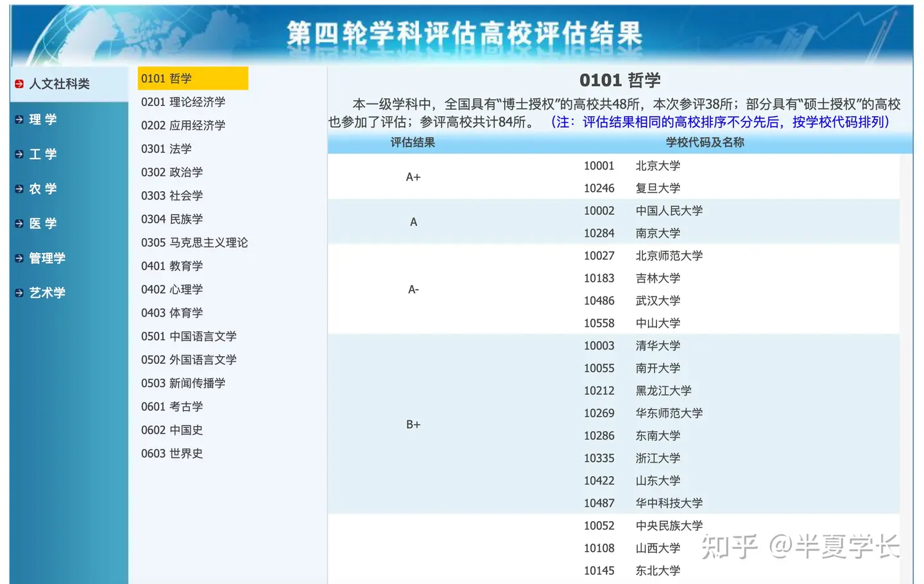924x584 pixels.
Task: Open the 理学 category
Action: tap(43, 119)
